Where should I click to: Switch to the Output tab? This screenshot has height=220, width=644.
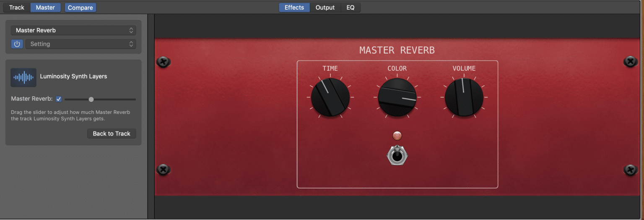(325, 8)
